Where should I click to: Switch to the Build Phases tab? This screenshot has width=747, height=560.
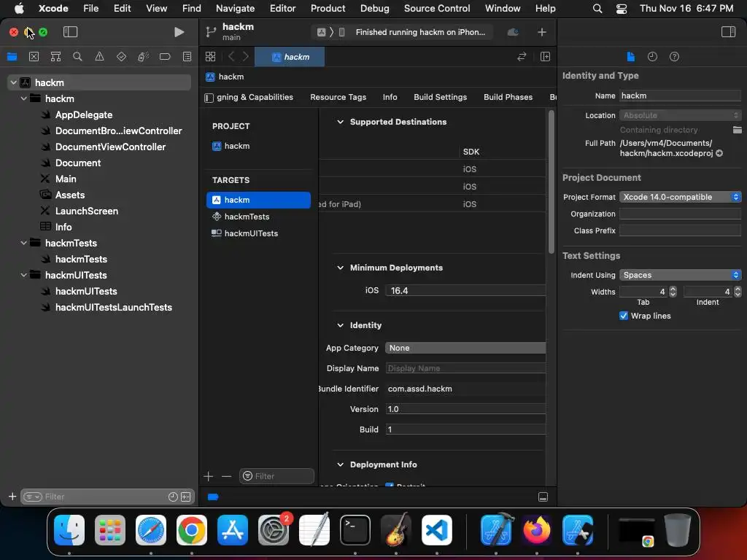(x=508, y=97)
